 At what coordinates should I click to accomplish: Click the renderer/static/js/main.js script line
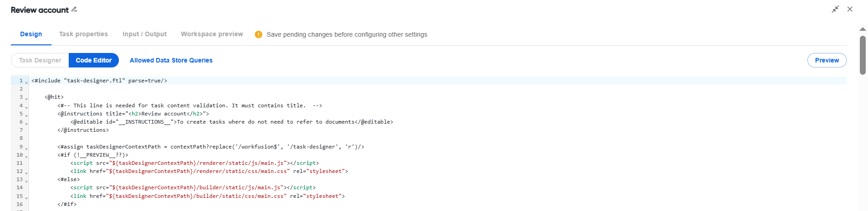[x=194, y=163]
